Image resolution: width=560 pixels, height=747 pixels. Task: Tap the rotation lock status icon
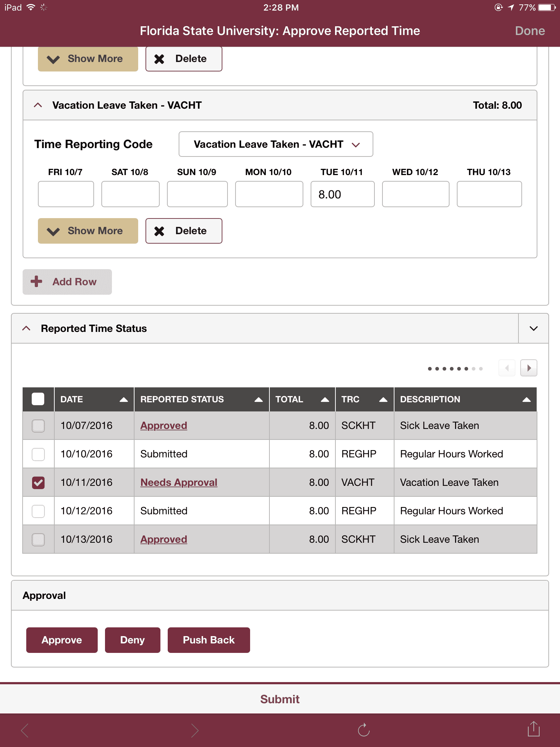point(498,8)
